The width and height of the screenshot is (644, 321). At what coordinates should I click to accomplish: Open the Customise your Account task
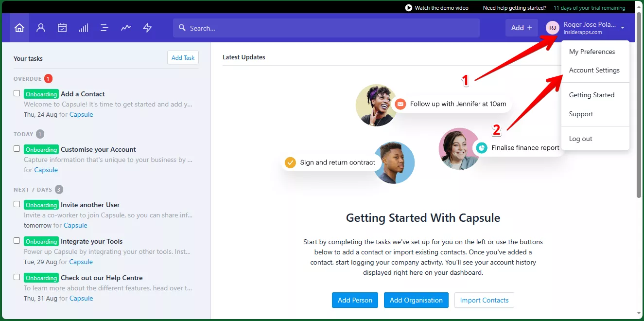click(x=98, y=149)
